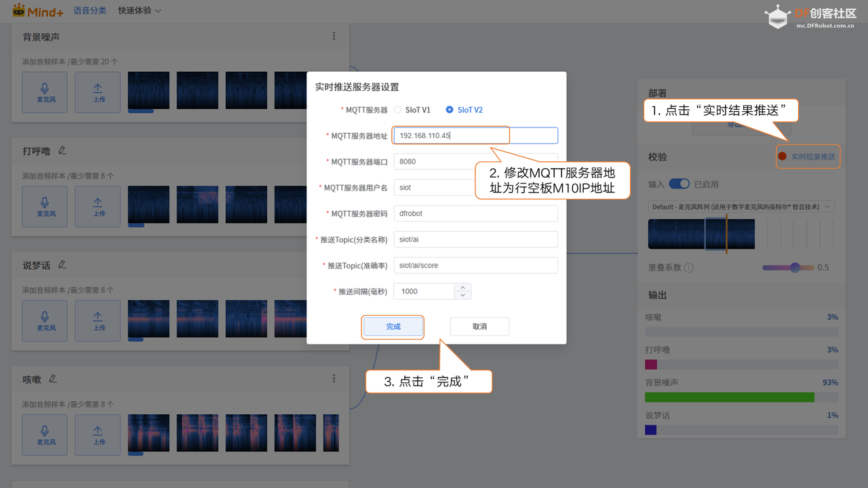Click the MQTT服务器地址 input field
Viewport: 868px width, 488px height.
click(450, 135)
